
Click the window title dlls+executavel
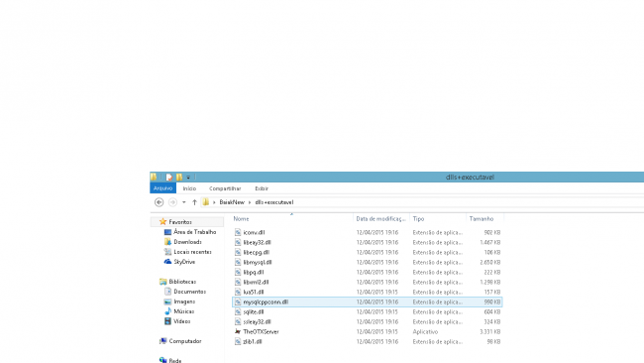coord(470,178)
